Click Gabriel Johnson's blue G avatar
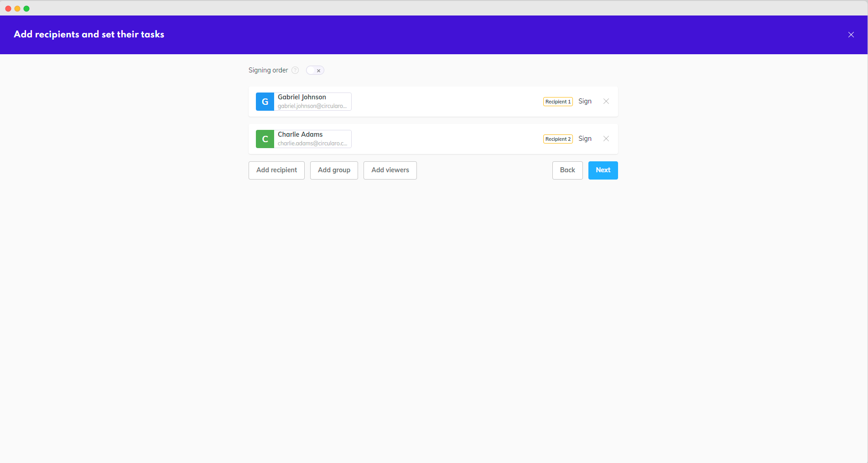 tap(265, 102)
